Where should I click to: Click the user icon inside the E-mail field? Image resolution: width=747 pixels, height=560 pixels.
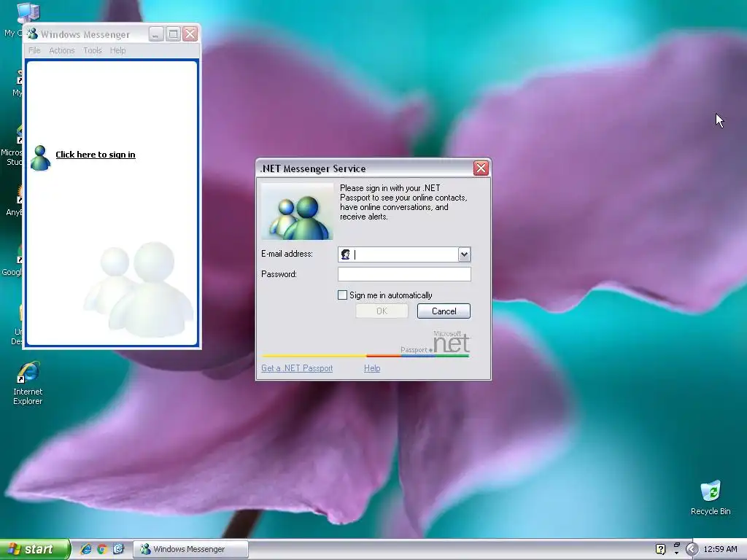click(345, 254)
